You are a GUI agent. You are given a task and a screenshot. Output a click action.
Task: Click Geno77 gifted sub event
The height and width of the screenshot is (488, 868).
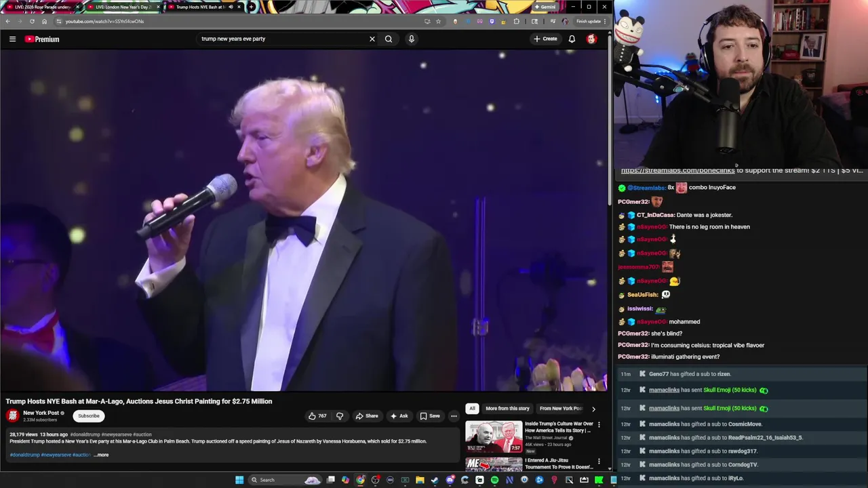click(x=742, y=374)
